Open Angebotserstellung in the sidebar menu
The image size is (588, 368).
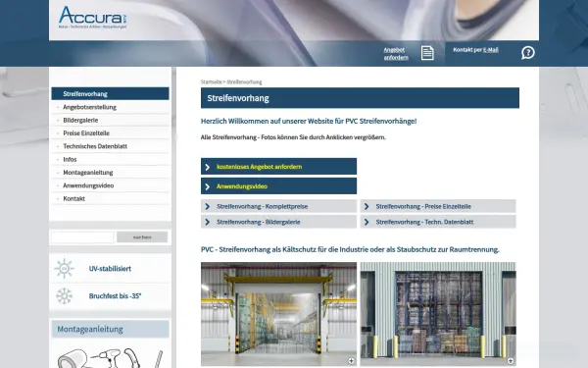tap(110, 107)
